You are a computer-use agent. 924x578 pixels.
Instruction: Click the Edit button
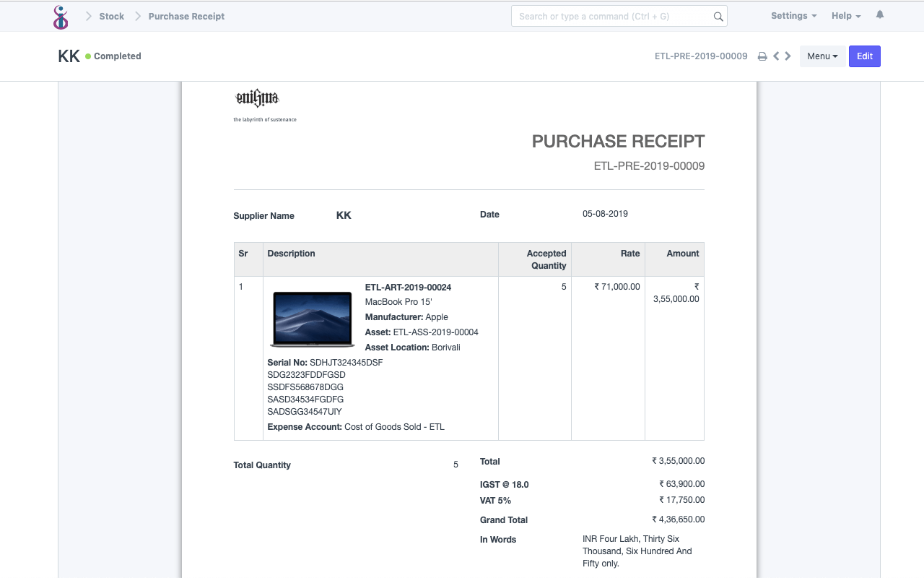click(x=864, y=56)
